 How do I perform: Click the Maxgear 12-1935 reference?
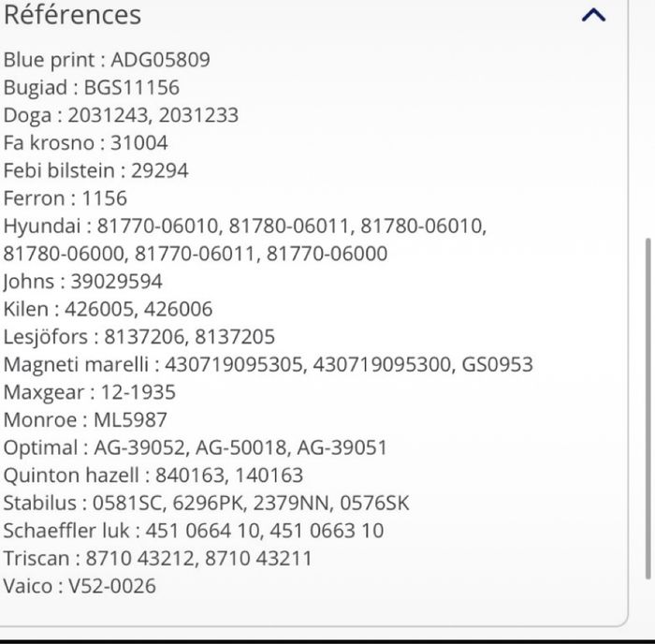coord(89,392)
